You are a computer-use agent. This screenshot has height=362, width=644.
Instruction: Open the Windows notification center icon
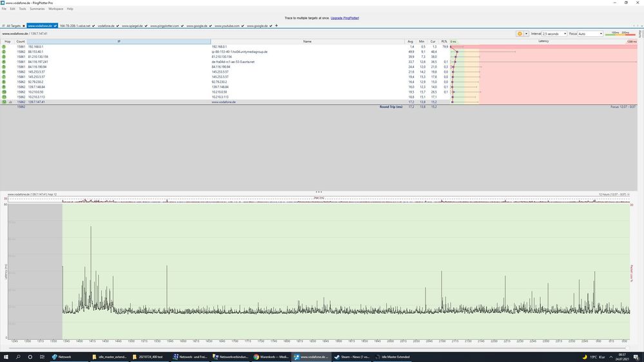636,357
